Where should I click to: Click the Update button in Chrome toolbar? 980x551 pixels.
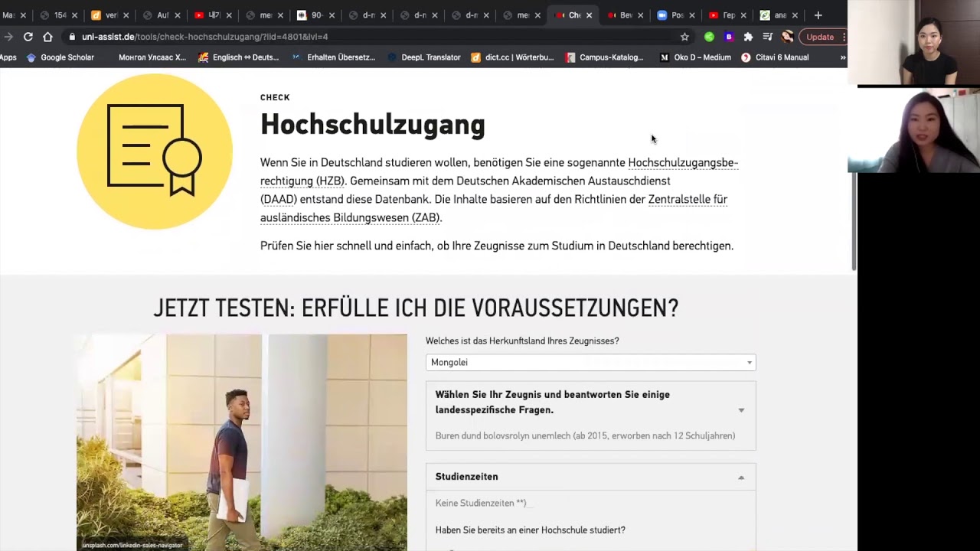pos(820,37)
